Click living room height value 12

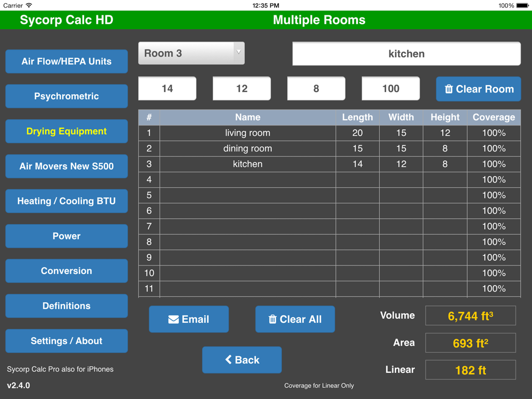click(445, 133)
